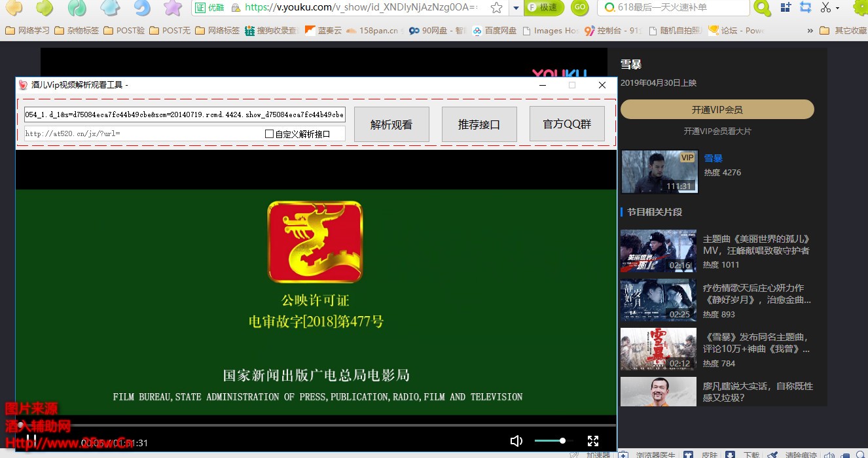
Task: Open the 搜狗收录查询 bookmark
Action: coord(271,31)
